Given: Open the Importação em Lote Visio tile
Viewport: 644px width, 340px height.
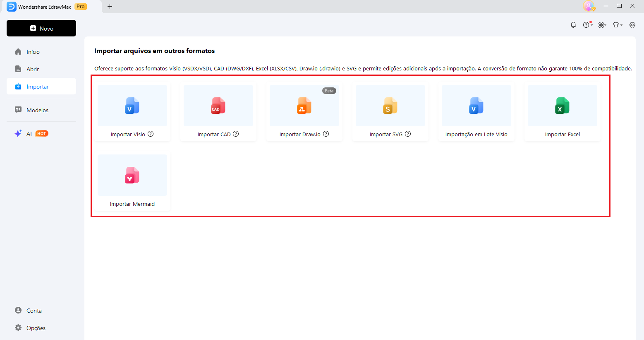Looking at the screenshot, I should click(476, 112).
